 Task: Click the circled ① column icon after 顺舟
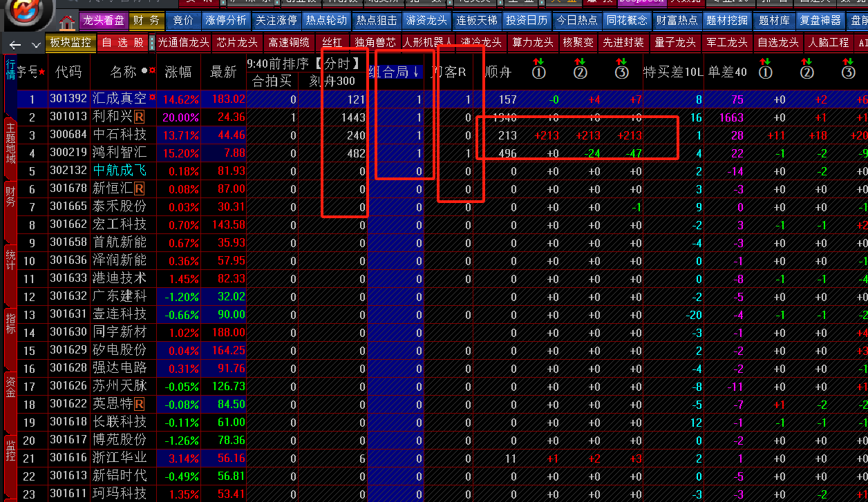tap(539, 69)
